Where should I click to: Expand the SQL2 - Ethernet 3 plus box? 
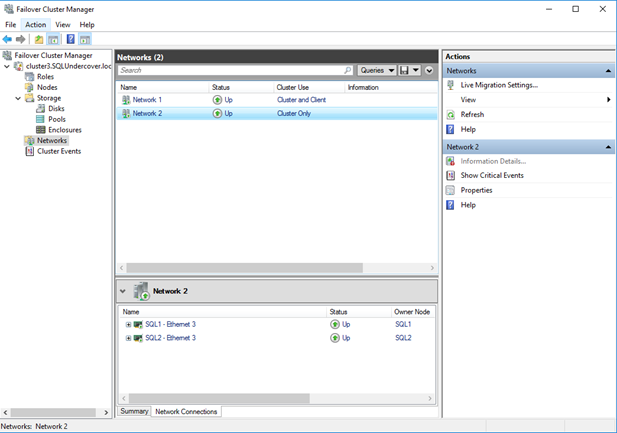pos(128,338)
